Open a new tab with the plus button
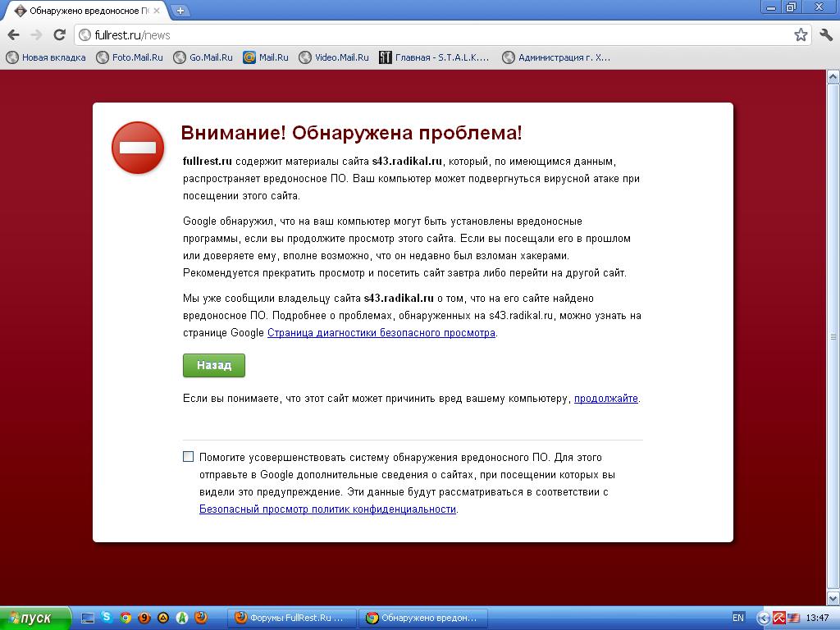Viewport: 840px width, 630px height. click(180, 10)
